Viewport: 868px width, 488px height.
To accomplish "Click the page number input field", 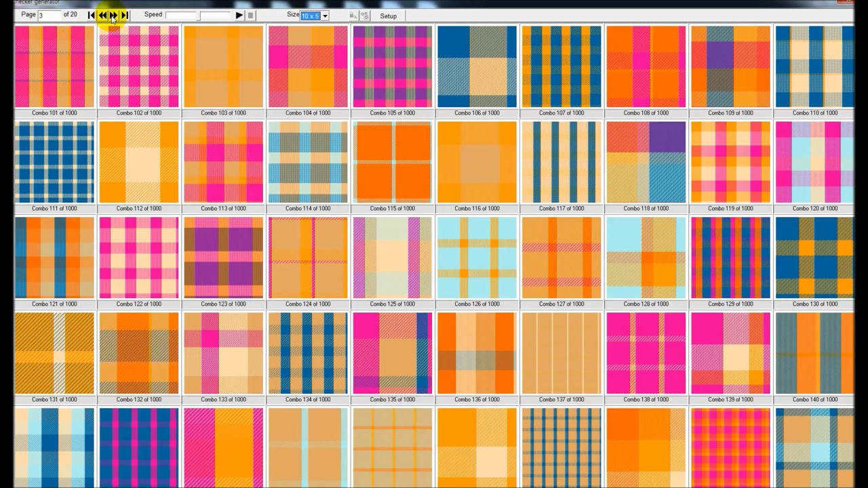I will point(50,15).
